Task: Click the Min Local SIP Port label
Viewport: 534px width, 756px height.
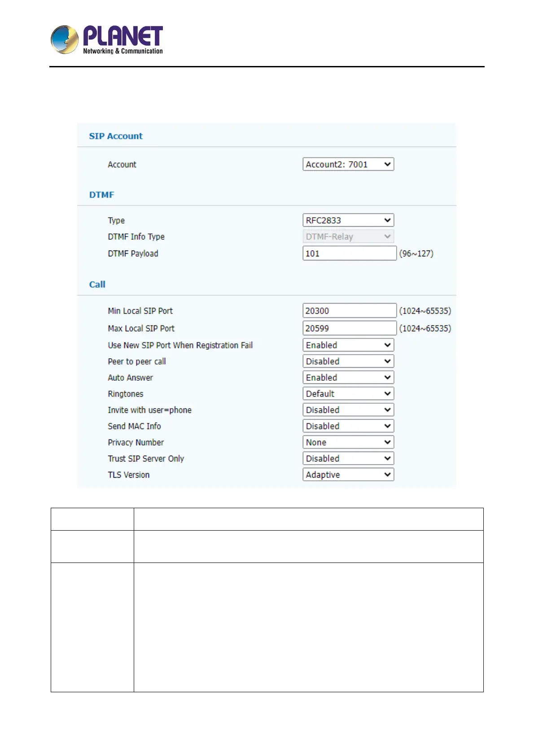Action: click(x=140, y=311)
